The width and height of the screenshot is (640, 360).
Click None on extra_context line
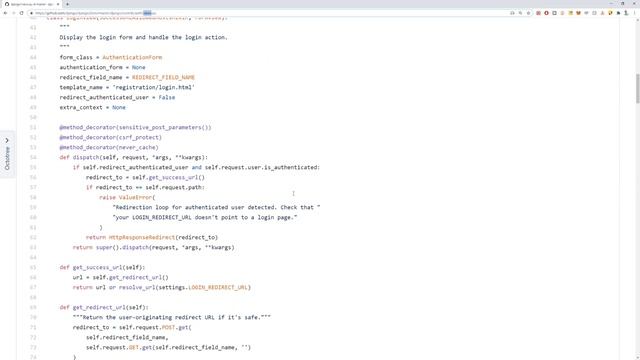click(119, 107)
